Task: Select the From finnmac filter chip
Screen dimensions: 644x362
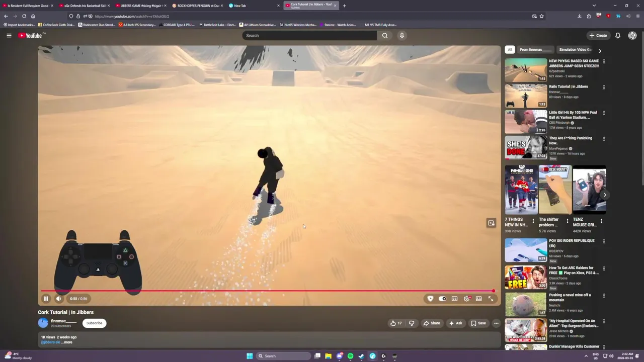Action: (535, 50)
